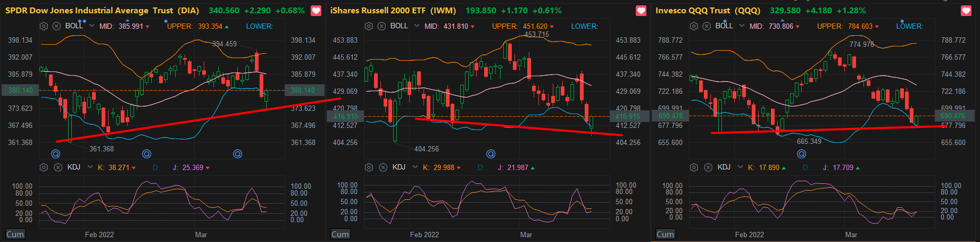Click the Cum button under IWM chart
The height and width of the screenshot is (242, 980).
click(x=340, y=235)
